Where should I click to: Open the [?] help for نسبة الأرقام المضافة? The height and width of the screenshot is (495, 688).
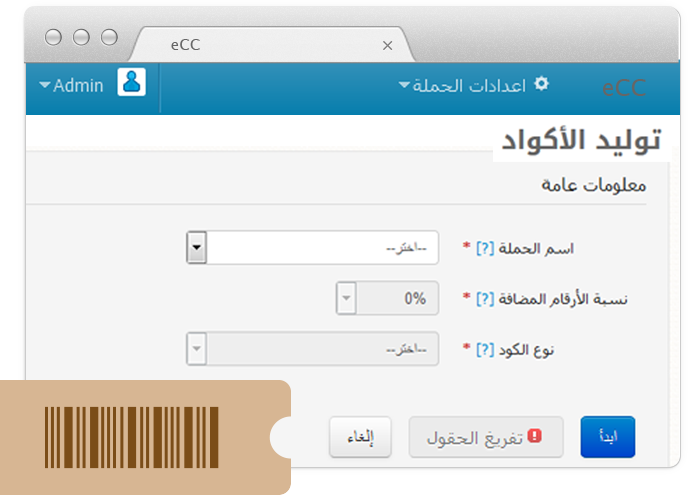(x=485, y=299)
